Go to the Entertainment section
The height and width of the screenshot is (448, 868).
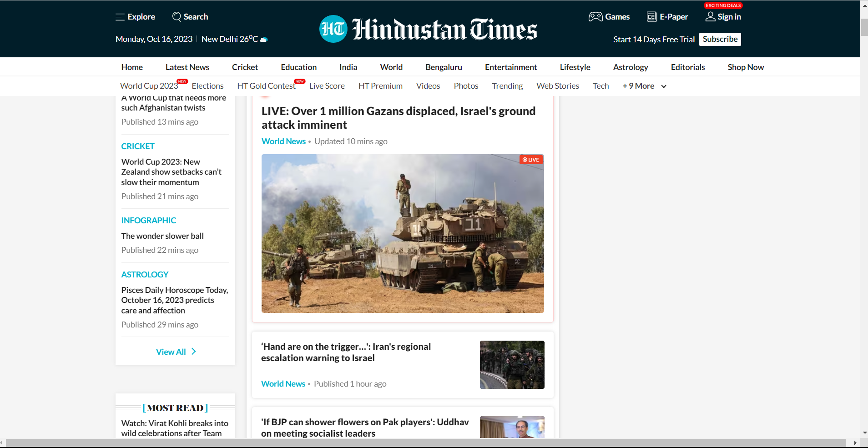(x=511, y=67)
